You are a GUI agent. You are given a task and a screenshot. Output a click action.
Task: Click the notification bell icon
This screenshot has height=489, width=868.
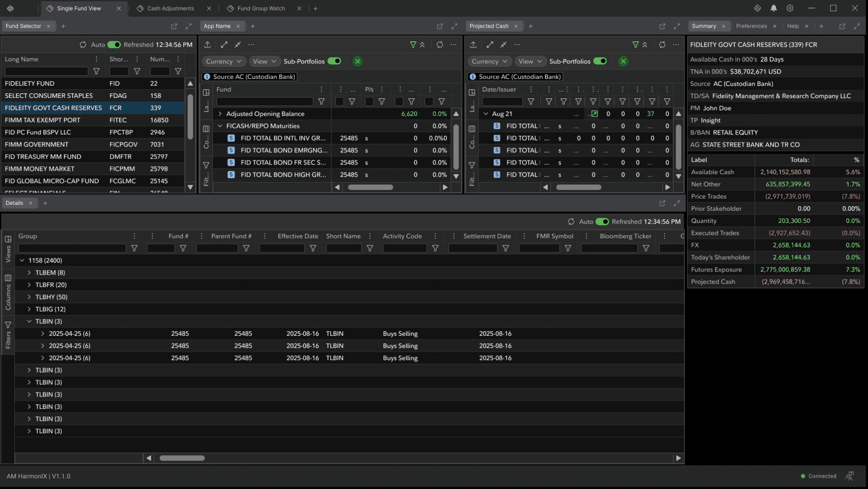click(x=774, y=8)
